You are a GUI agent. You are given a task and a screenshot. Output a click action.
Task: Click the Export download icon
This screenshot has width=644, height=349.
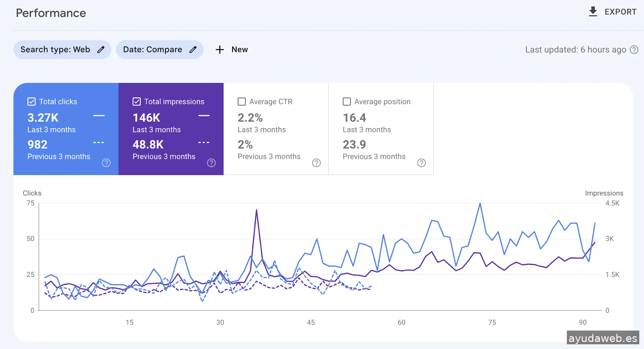tap(593, 12)
